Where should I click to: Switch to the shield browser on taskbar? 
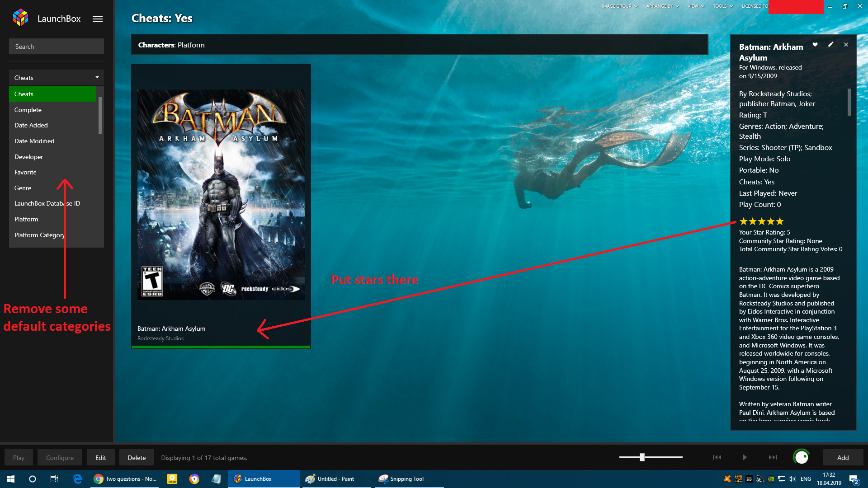[x=194, y=479]
